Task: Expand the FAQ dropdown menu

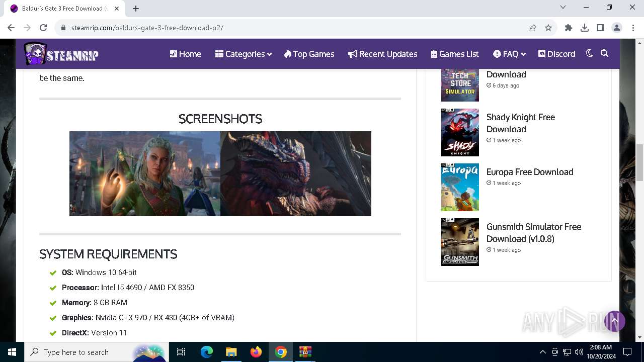Action: (509, 54)
